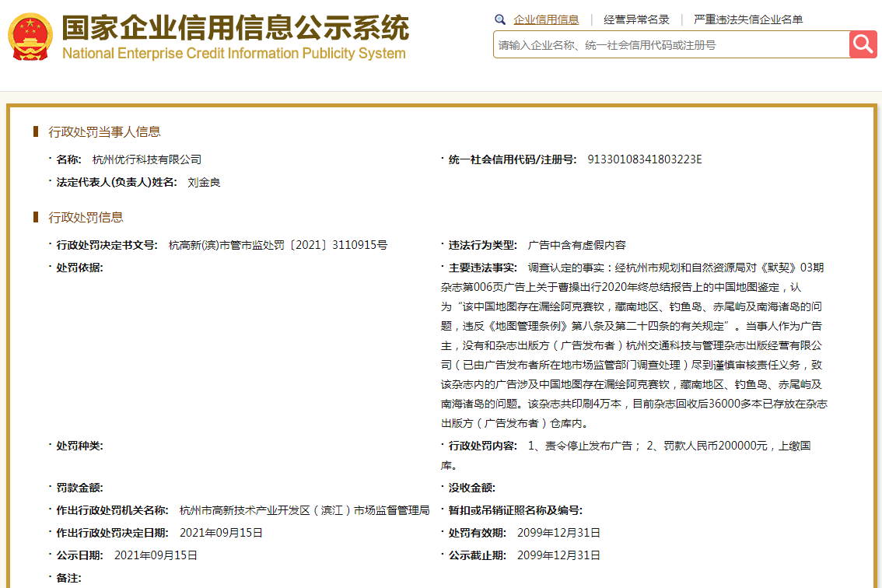Click the penalty document number ending 3110915号
Image resolution: width=882 pixels, height=588 pixels.
point(278,245)
